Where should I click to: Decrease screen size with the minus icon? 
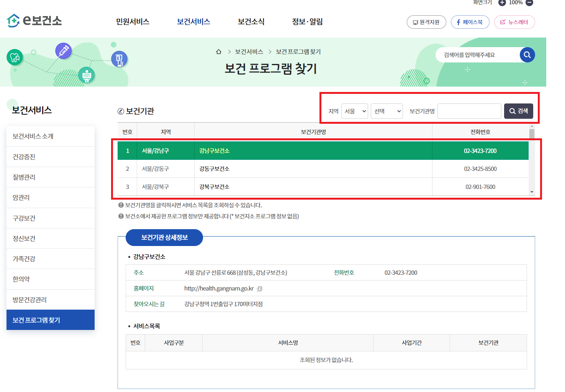click(x=529, y=3)
